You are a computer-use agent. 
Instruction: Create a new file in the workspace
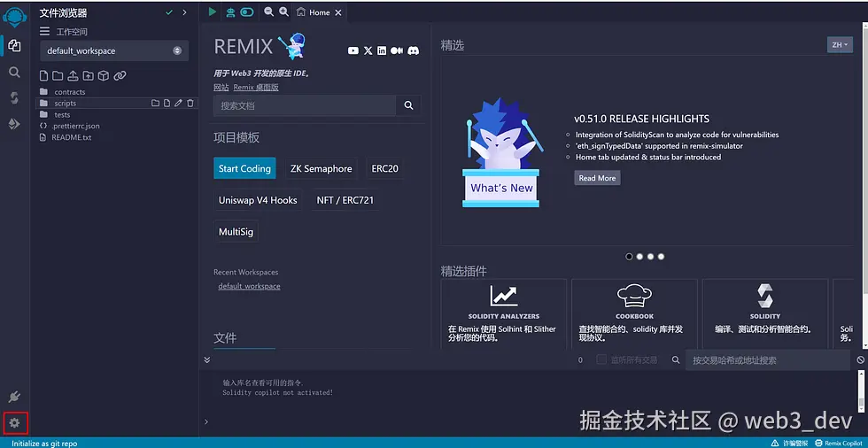point(43,76)
